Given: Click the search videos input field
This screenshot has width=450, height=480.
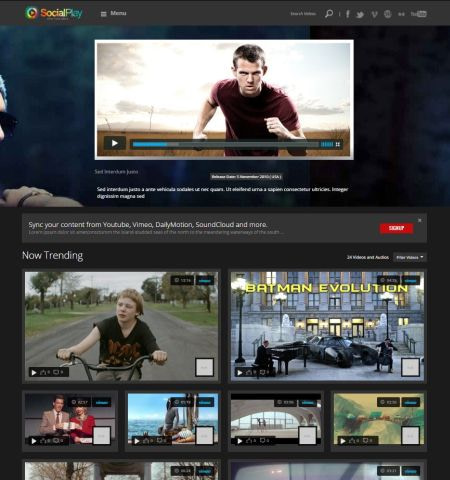Looking at the screenshot, I should pos(303,14).
